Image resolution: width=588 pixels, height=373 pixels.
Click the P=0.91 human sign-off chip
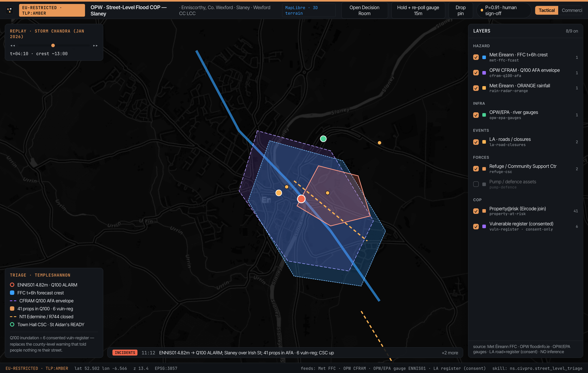click(x=504, y=10)
